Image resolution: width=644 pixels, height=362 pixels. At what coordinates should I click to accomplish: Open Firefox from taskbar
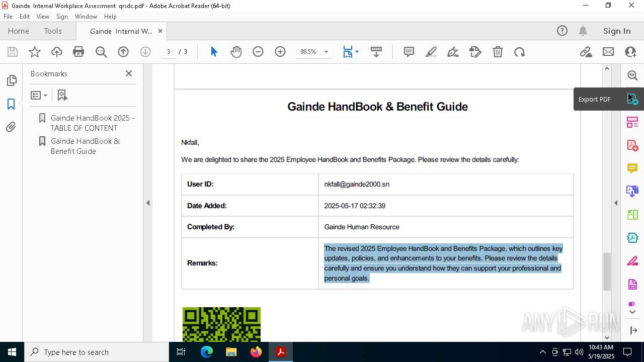click(256, 352)
